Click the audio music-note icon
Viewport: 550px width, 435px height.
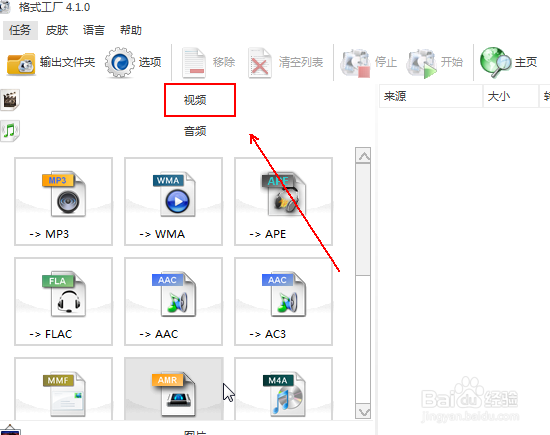(x=10, y=131)
